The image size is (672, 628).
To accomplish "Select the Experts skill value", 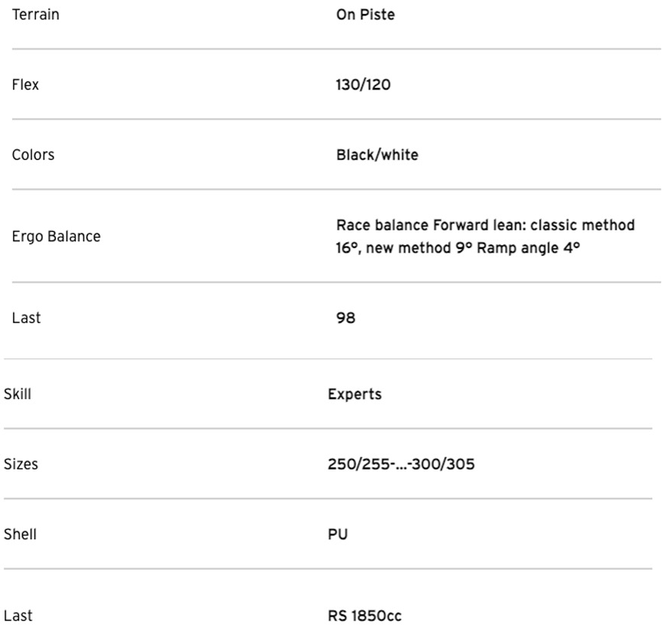I will (354, 394).
